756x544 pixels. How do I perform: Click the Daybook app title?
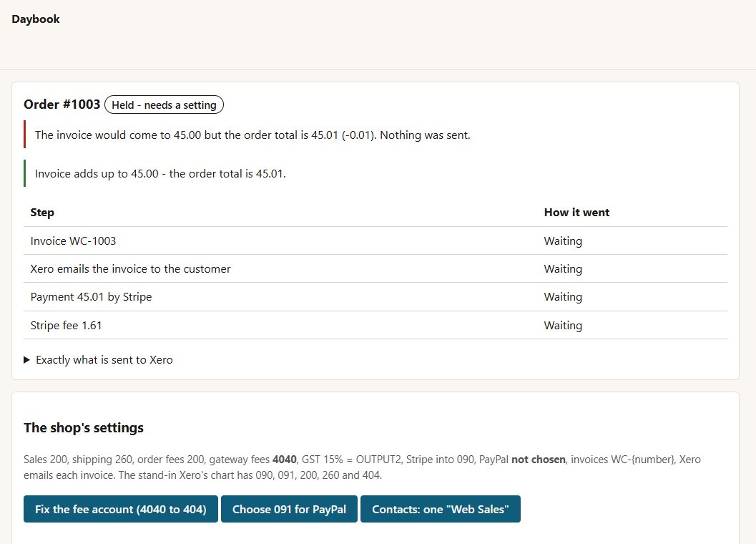36,19
